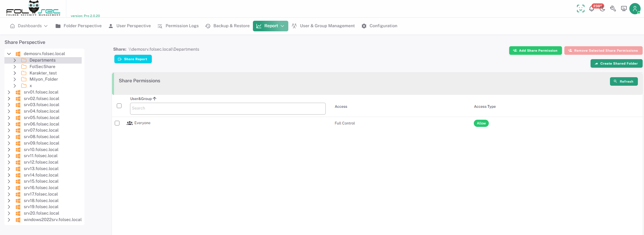Go to Permission Logs
The width and height of the screenshot is (644, 235).
(178, 26)
